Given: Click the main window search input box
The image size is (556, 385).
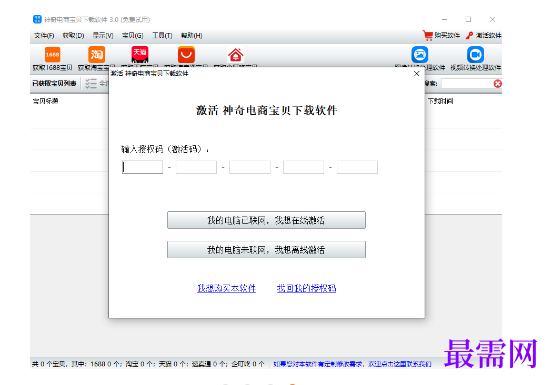Looking at the screenshot, I should 467,83.
